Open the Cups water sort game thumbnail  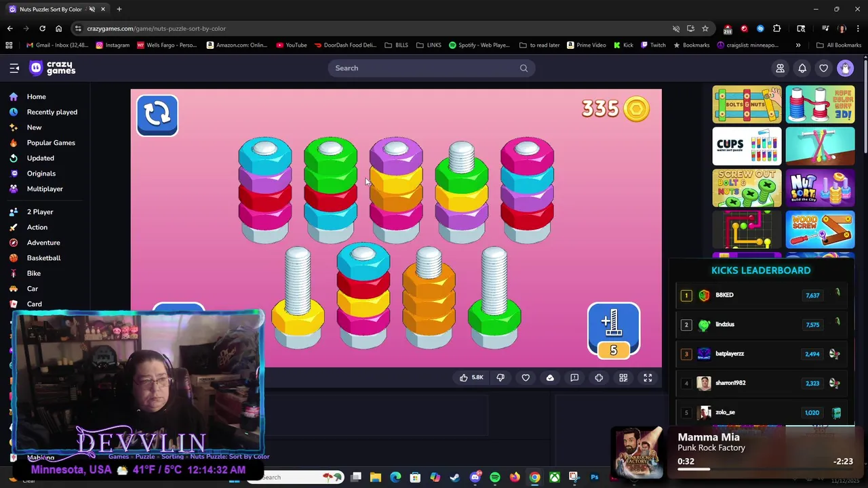click(747, 146)
